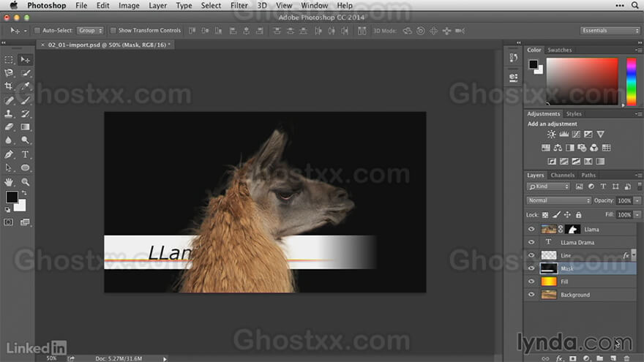644x362 pixels.
Task: Open the Filter menu
Action: (239, 5)
